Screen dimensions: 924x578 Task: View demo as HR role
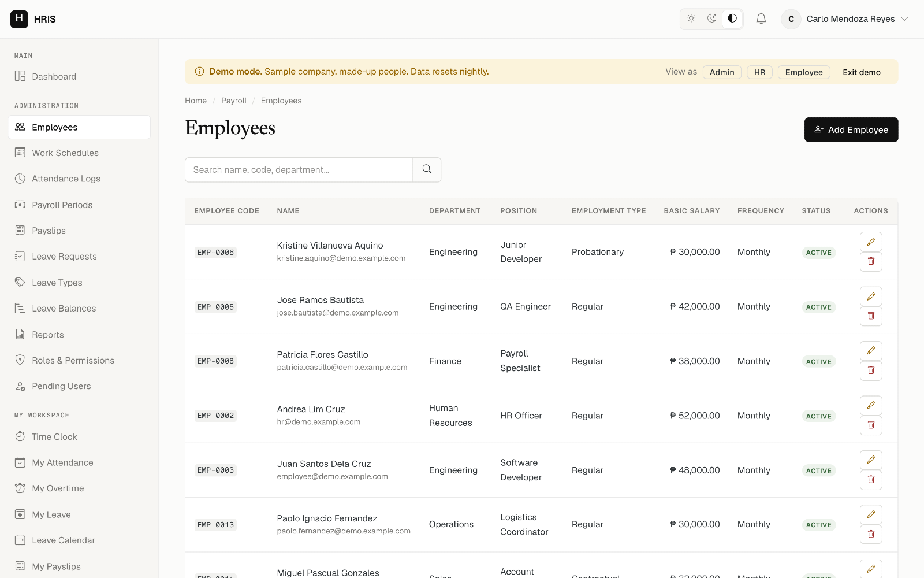click(x=759, y=72)
